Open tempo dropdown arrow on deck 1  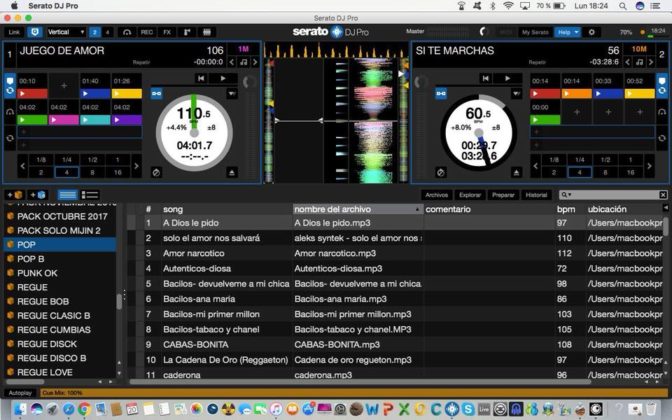pos(232,93)
